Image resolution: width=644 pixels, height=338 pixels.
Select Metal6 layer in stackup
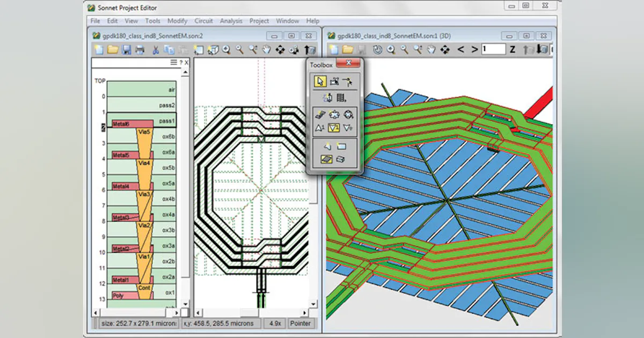(132, 124)
